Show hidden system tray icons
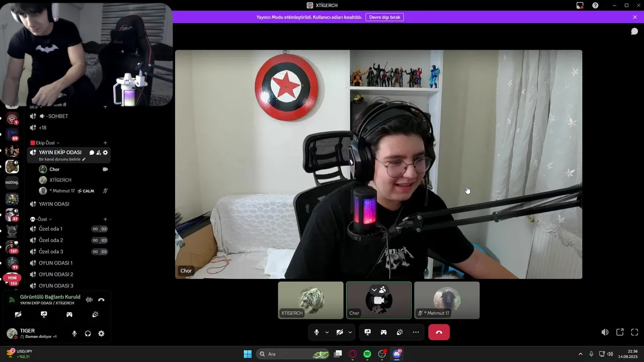644x362 pixels. click(x=580, y=354)
